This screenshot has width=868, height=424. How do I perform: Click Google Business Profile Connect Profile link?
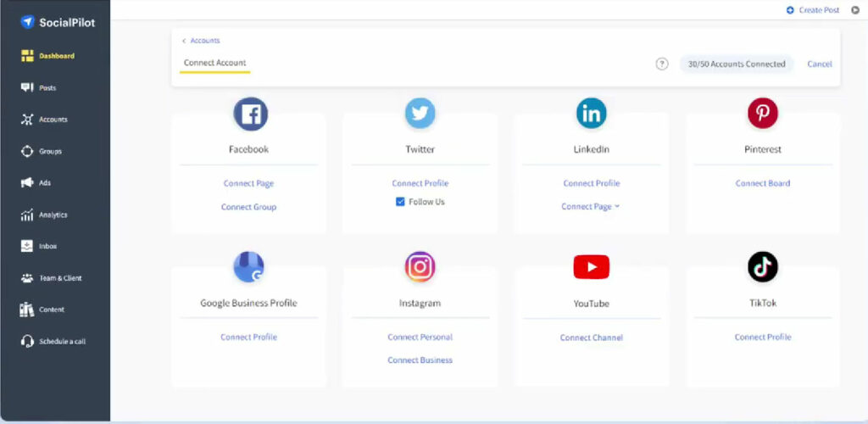(248, 338)
